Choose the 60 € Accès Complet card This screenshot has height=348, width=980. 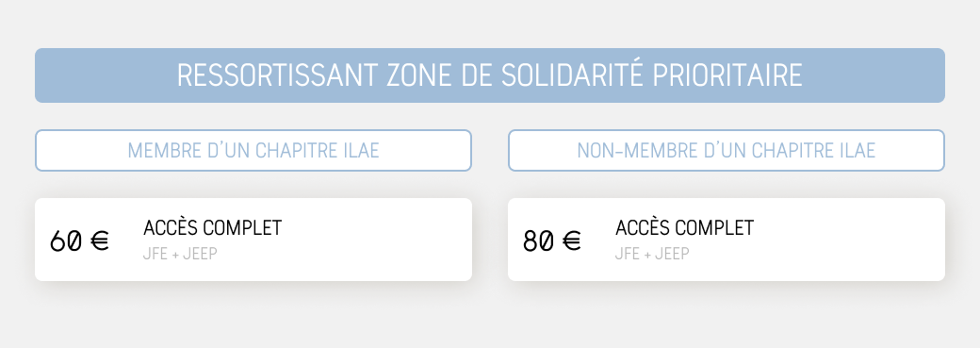point(253,240)
